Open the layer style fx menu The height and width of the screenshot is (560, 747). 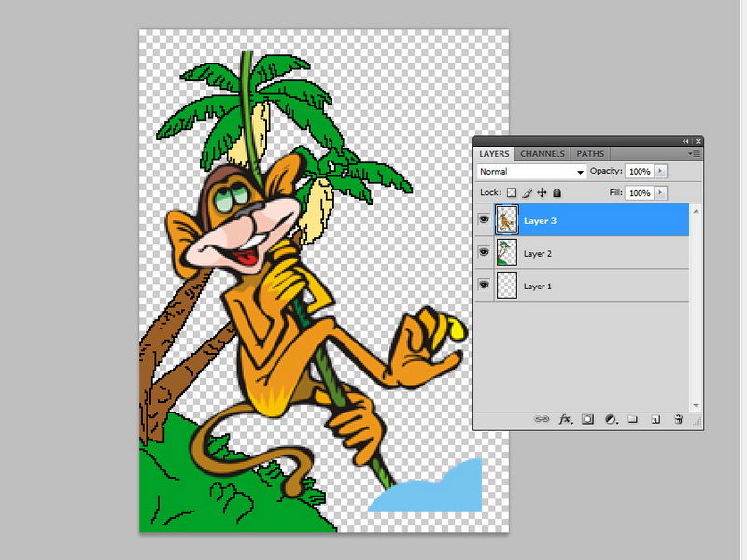pyautogui.click(x=566, y=419)
